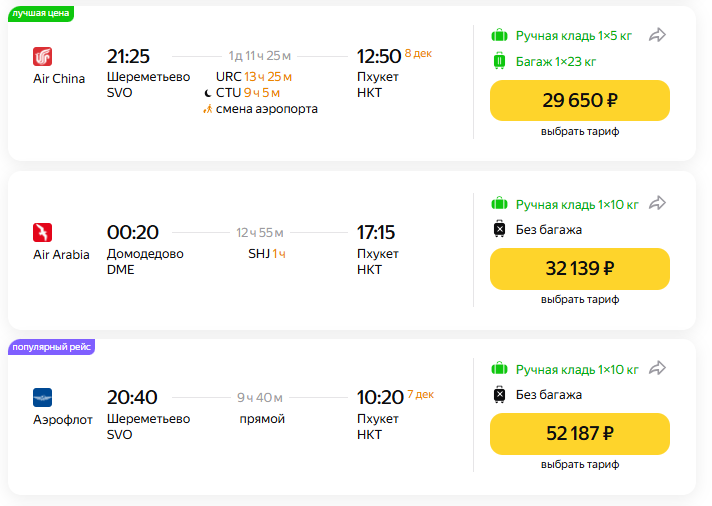Click the night layover moon icon near CTU
The width and height of the screenshot is (712, 506).
point(207,93)
